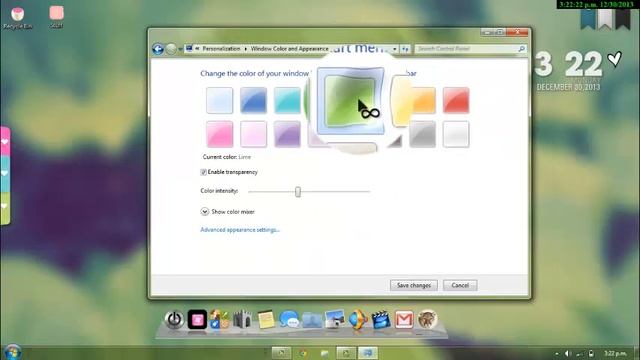Click the blue bookmark ribbon on desktop
This screenshot has width=640, height=360.
[588, 19]
